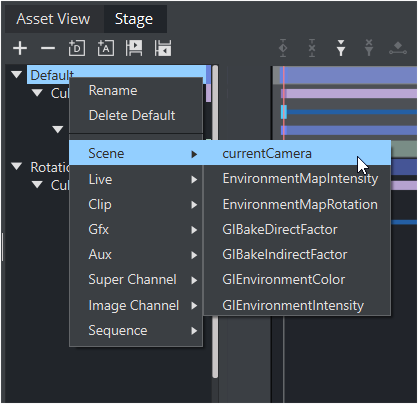Collapse the Default director tree node

coord(16,74)
